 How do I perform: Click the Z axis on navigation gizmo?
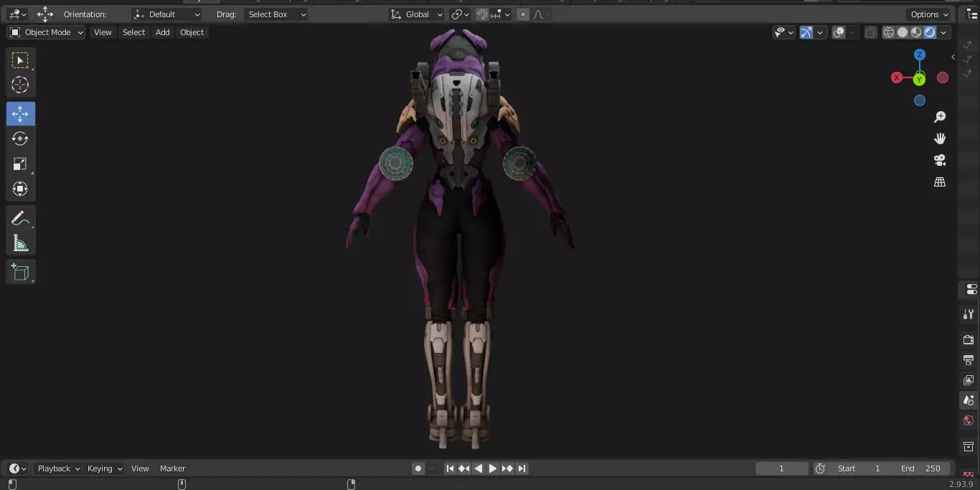point(920,55)
